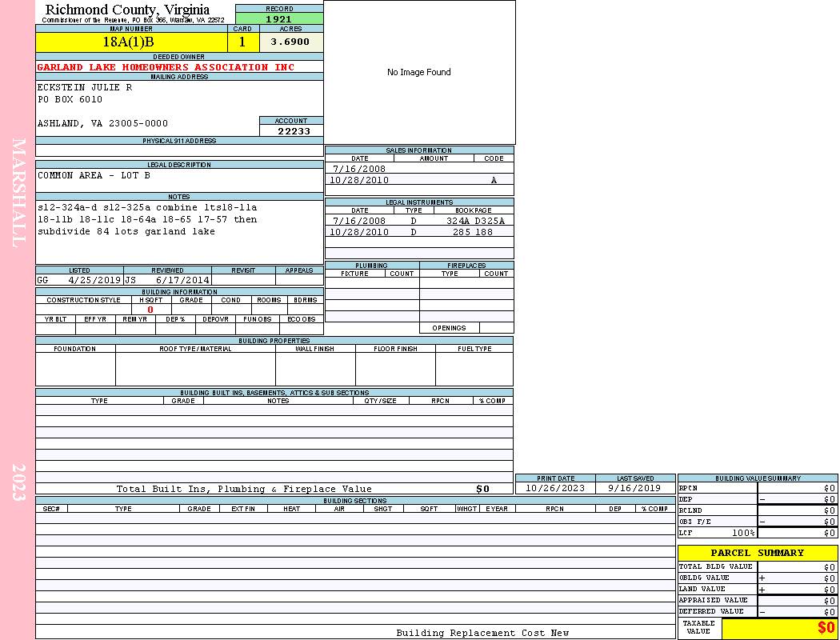The width and height of the screenshot is (840, 640).
Task: Click the record number field showing 1921
Action: (279, 19)
